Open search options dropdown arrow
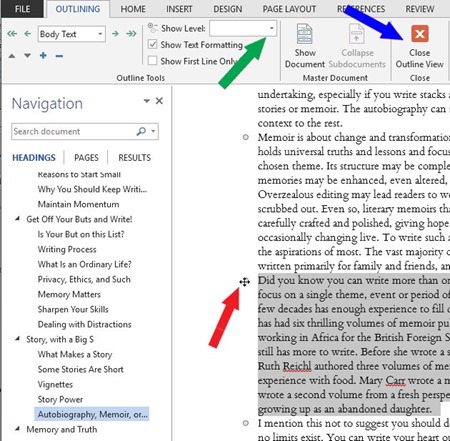450x441 pixels. pyautogui.click(x=153, y=131)
